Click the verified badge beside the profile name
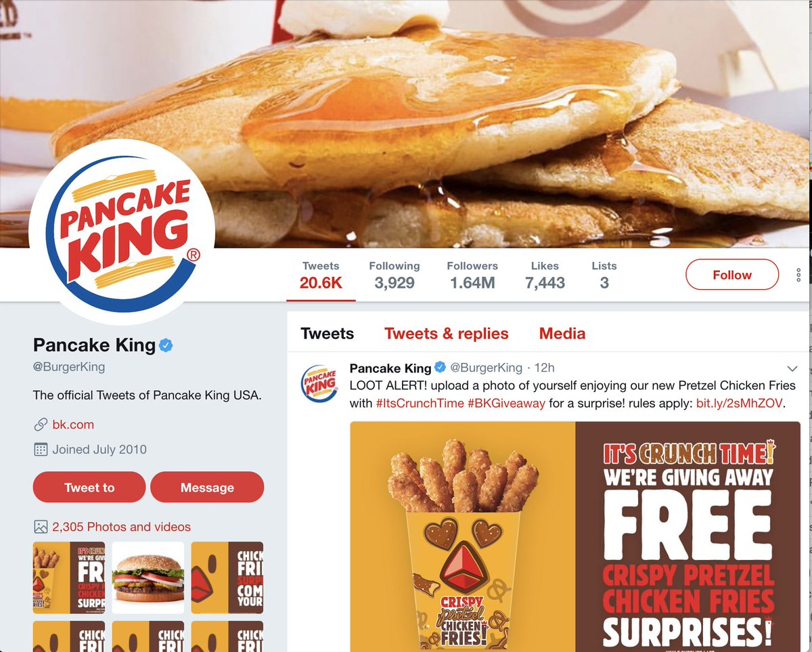 [166, 346]
